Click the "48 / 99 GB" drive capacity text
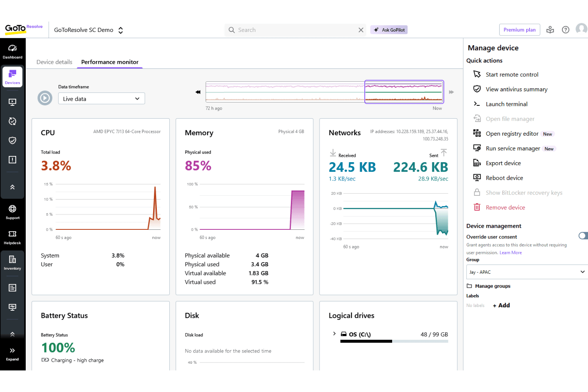Screen dimensions: 588x392 tap(434, 334)
